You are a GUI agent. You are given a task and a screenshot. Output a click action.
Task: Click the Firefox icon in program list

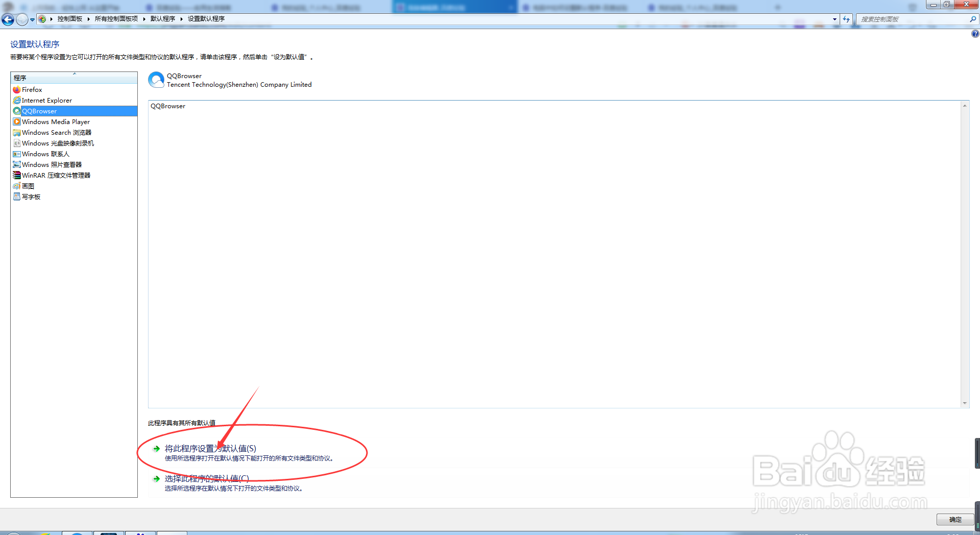tap(17, 90)
